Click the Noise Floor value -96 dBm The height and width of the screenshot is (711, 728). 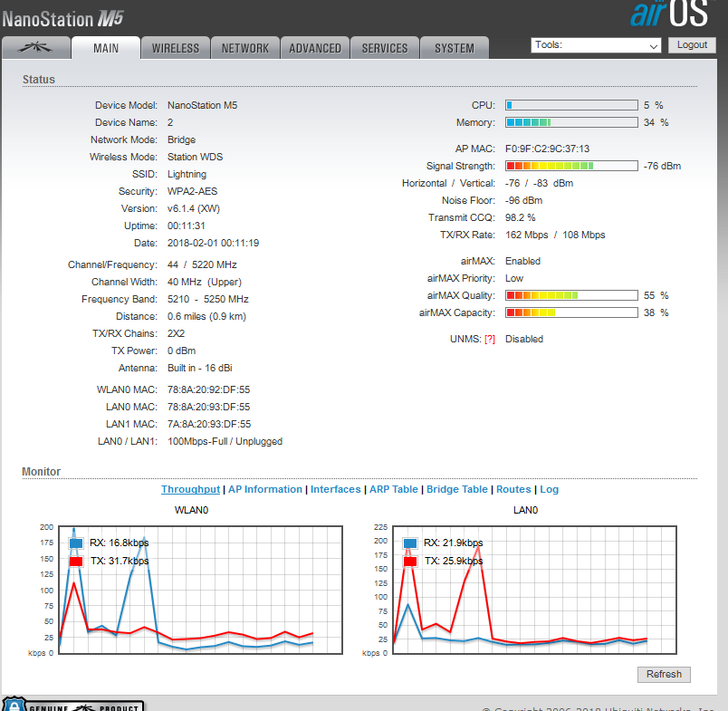click(523, 201)
